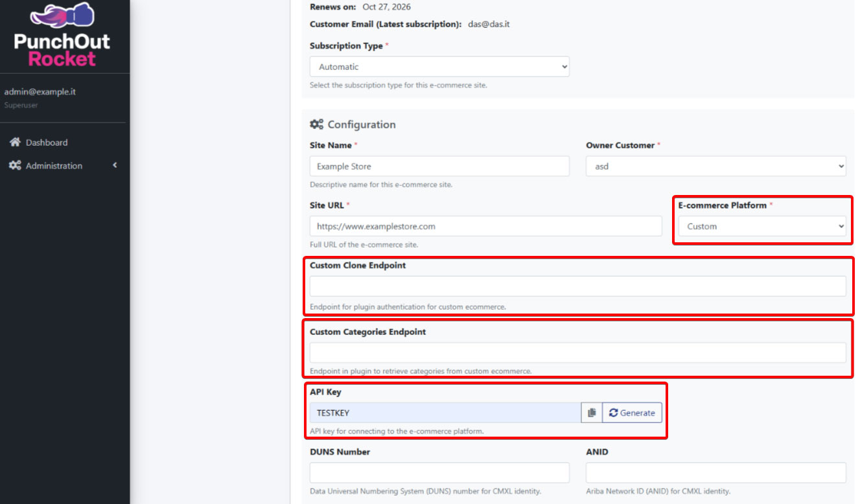Screen dimensions: 860x504
Task: Copy the API key with the clipboard icon
Action: [591, 413]
